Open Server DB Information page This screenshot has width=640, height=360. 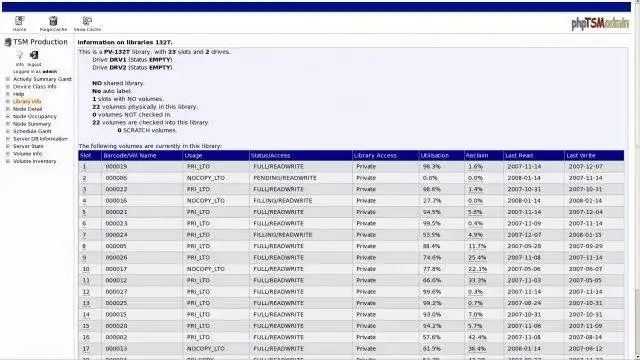click(x=40, y=139)
